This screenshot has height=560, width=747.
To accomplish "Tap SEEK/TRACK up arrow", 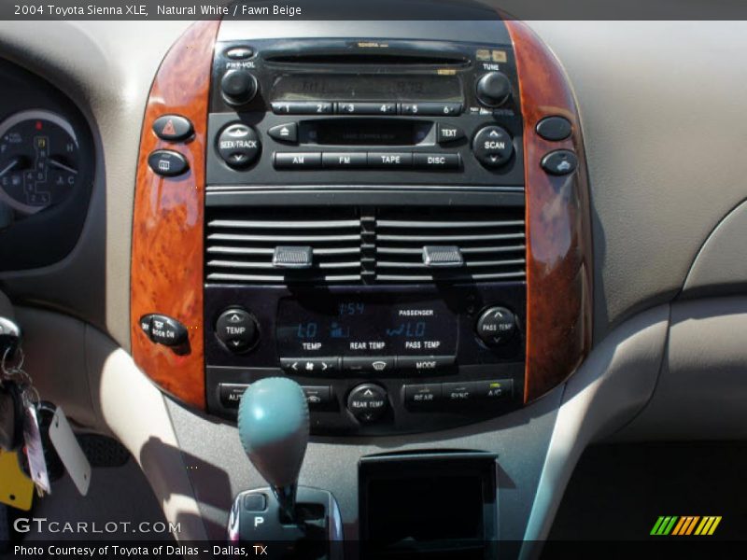I will [238, 132].
